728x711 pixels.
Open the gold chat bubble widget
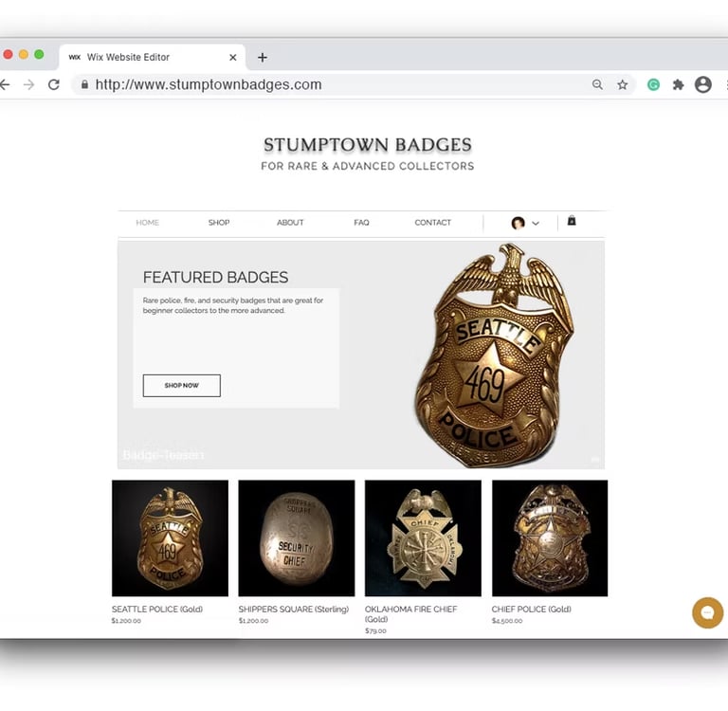tap(707, 613)
